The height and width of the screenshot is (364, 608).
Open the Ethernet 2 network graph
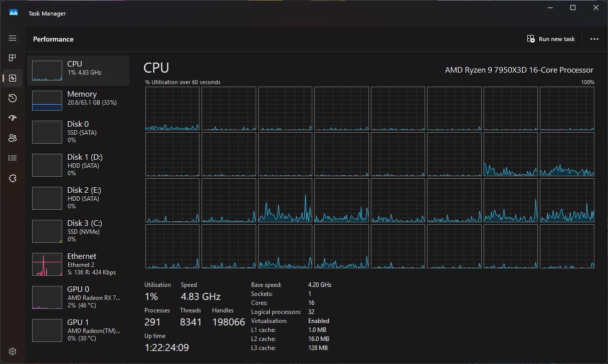(78, 264)
